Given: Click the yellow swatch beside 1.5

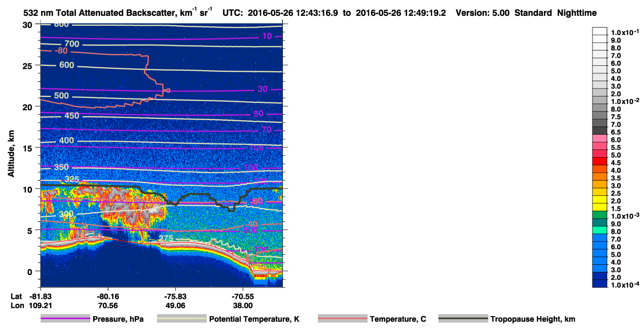Looking at the screenshot, I should 600,208.
